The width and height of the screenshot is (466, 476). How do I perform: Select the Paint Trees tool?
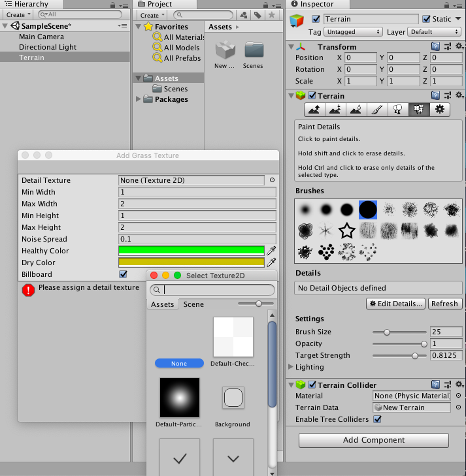[397, 110]
